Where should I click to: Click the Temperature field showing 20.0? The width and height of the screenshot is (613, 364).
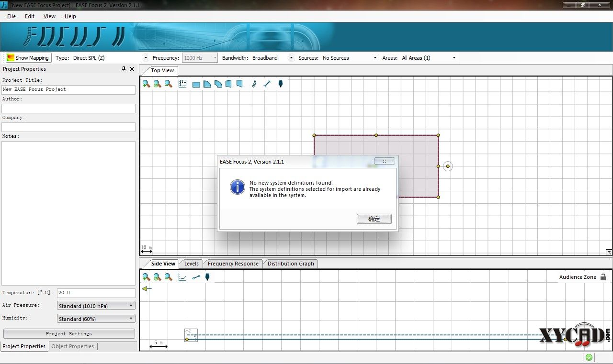coord(96,293)
